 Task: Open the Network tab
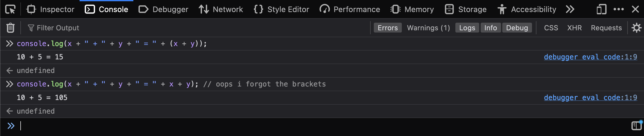click(221, 10)
